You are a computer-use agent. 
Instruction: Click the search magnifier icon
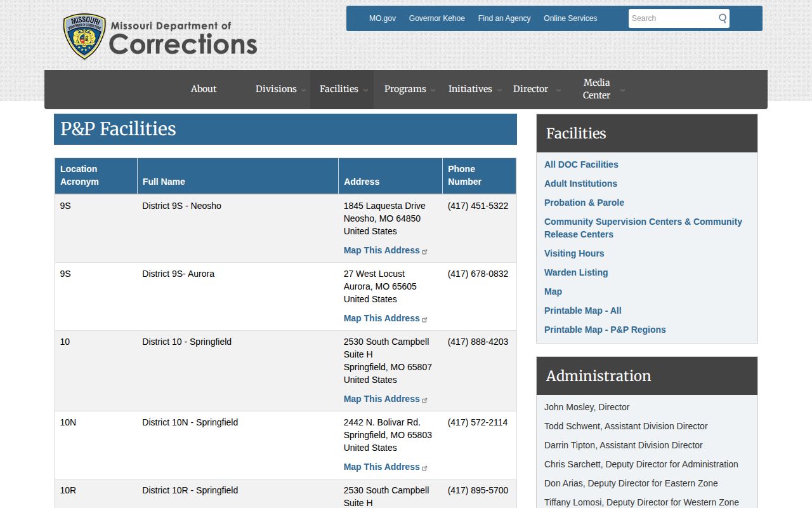pyautogui.click(x=723, y=18)
